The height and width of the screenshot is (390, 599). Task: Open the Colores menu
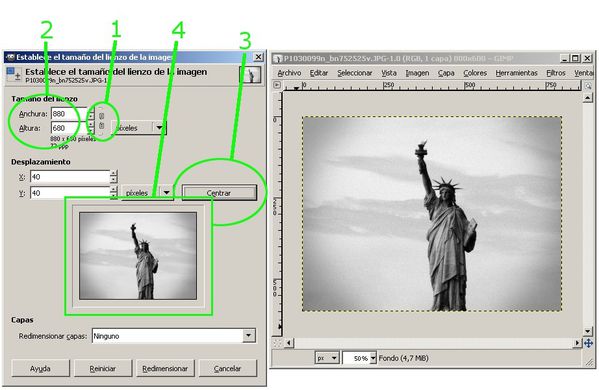475,73
